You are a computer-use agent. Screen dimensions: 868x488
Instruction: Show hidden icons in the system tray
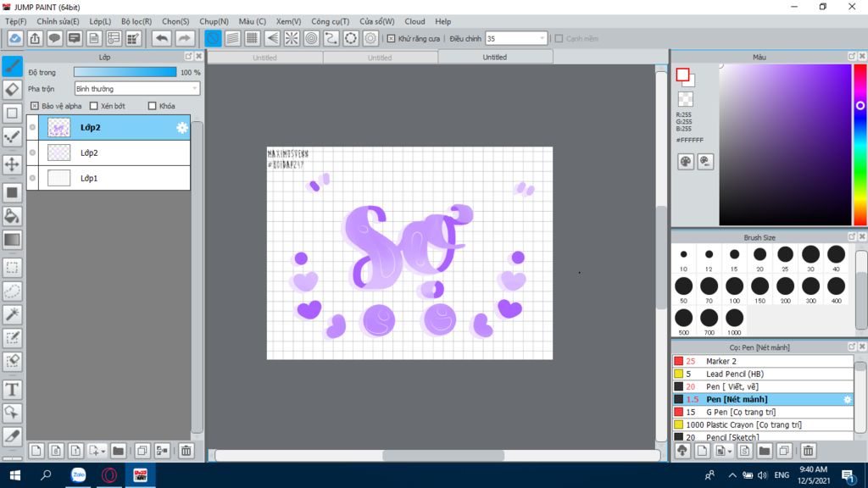(732, 475)
